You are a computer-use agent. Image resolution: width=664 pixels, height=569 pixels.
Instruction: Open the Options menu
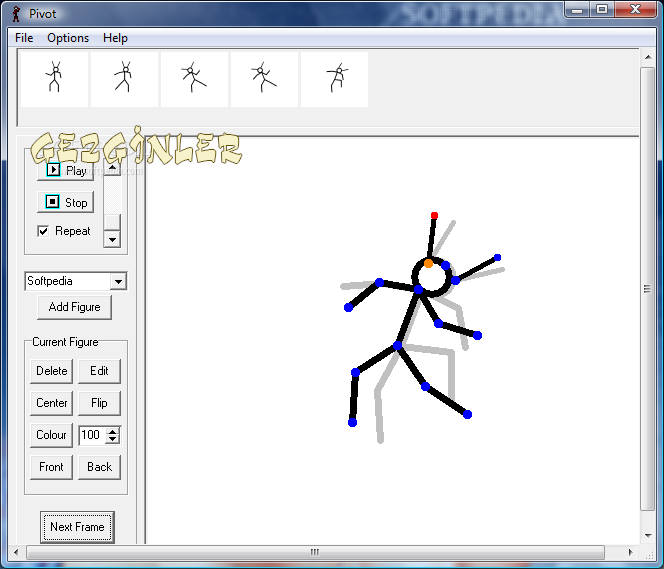click(68, 38)
